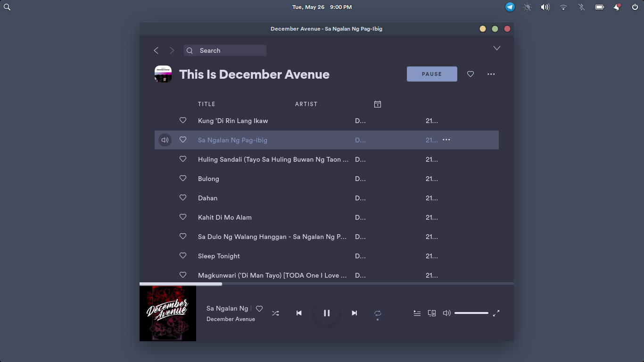
Task: Go forward with the right arrow
Action: click(x=172, y=50)
